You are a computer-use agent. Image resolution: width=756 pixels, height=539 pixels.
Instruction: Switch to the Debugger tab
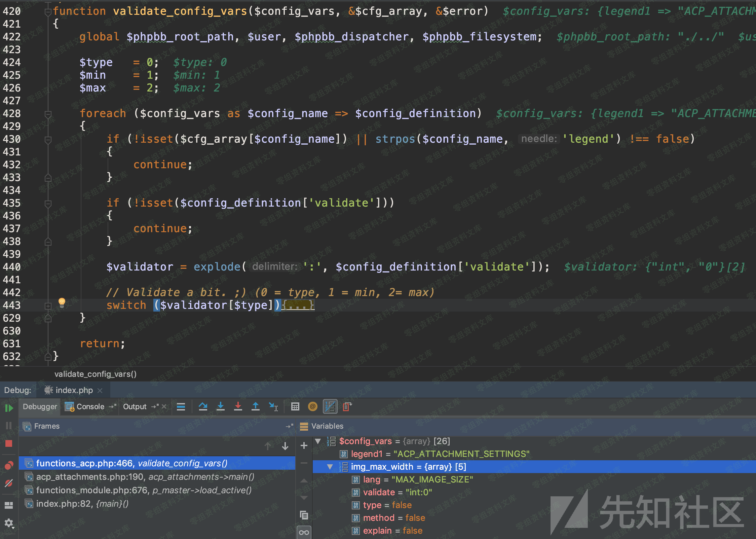pyautogui.click(x=40, y=406)
